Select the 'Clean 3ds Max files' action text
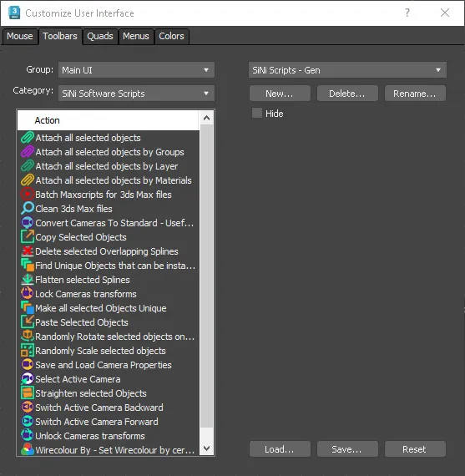465x476 pixels. 73,209
